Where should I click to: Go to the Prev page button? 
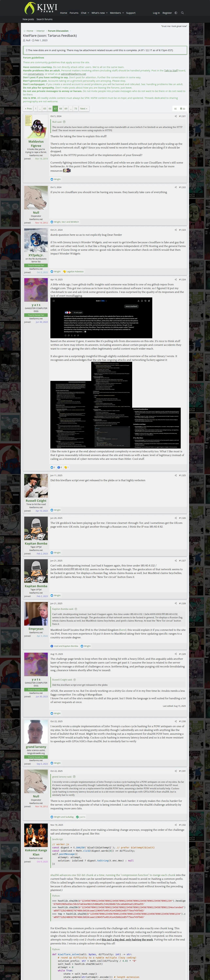[x=29, y=108]
